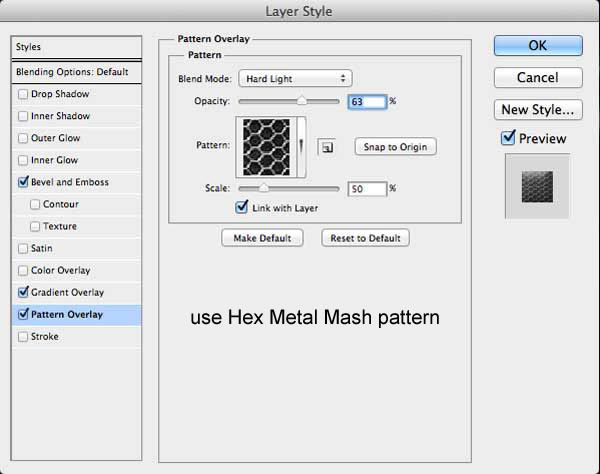Click the layer style preview thumbnail
Image resolution: width=600 pixels, height=474 pixels.
tap(537, 186)
